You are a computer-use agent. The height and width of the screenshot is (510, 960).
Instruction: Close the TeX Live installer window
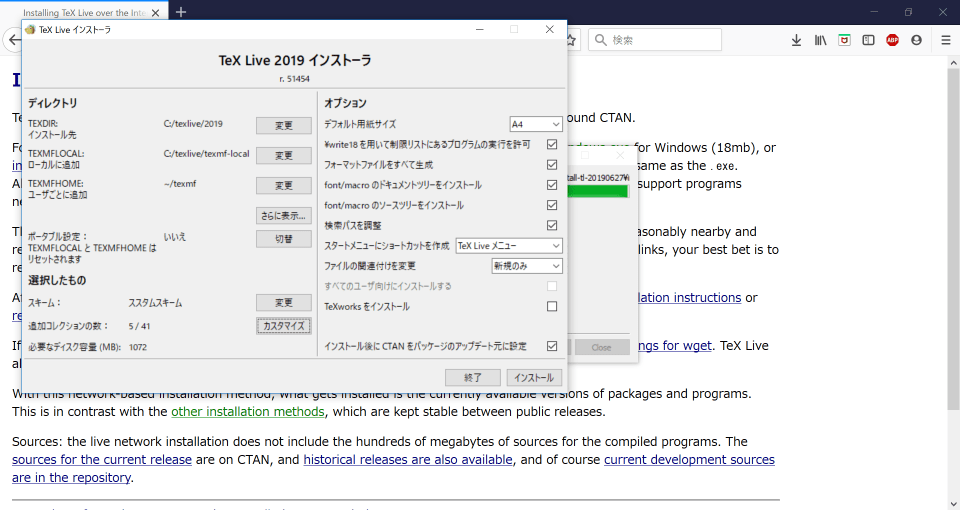pos(549,29)
